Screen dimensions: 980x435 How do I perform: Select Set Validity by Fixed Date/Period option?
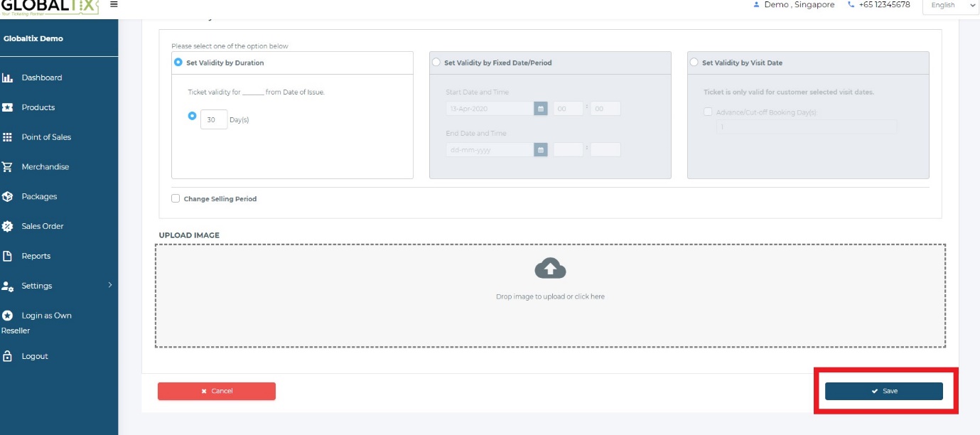436,63
